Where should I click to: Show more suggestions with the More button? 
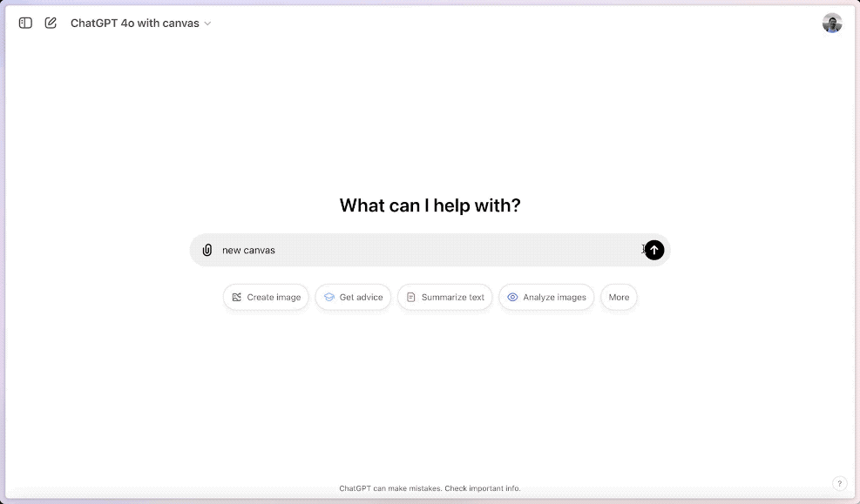[619, 297]
